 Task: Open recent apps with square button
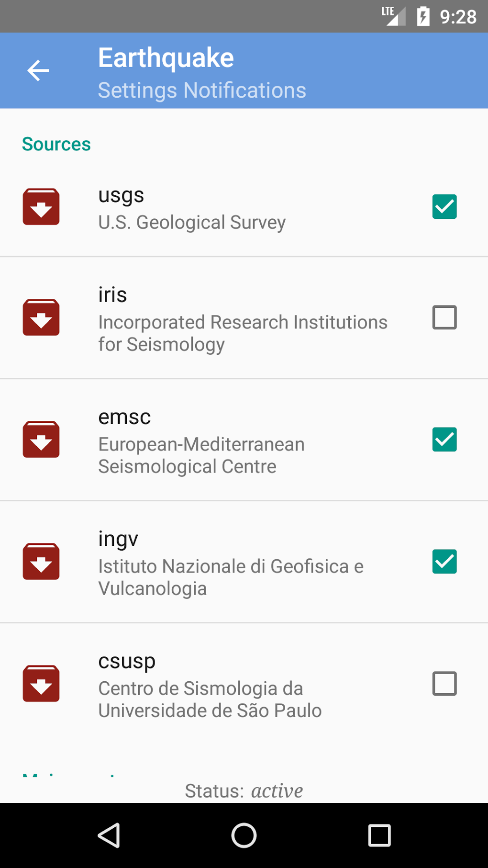point(379,835)
